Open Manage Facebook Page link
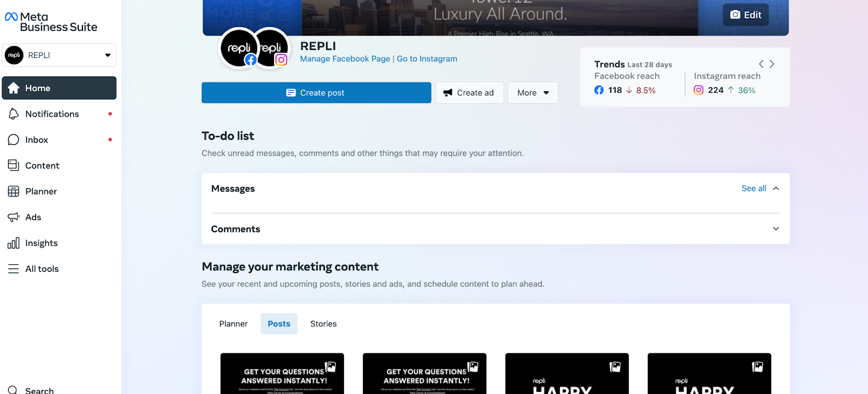This screenshot has height=394, width=868. (345, 59)
